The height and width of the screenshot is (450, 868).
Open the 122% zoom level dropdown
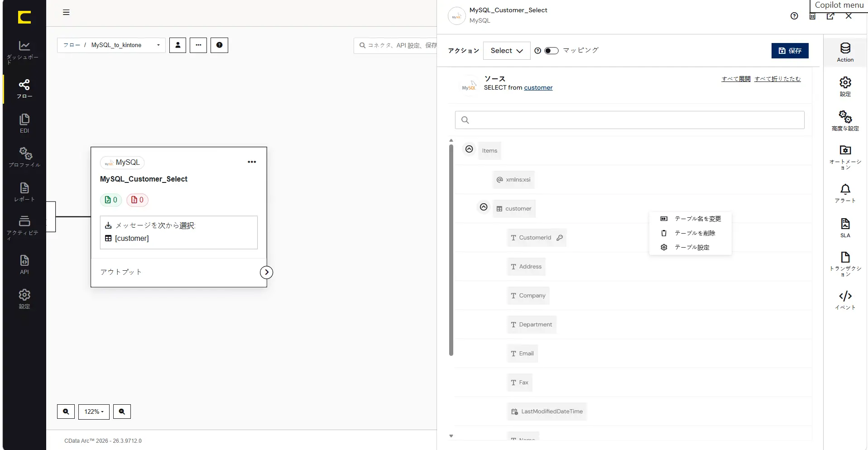pyautogui.click(x=94, y=412)
